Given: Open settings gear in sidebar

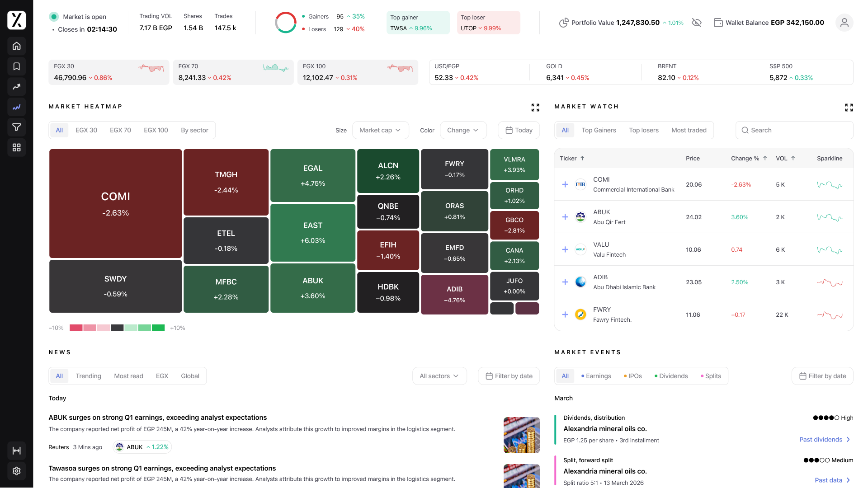Looking at the screenshot, I should point(17,471).
